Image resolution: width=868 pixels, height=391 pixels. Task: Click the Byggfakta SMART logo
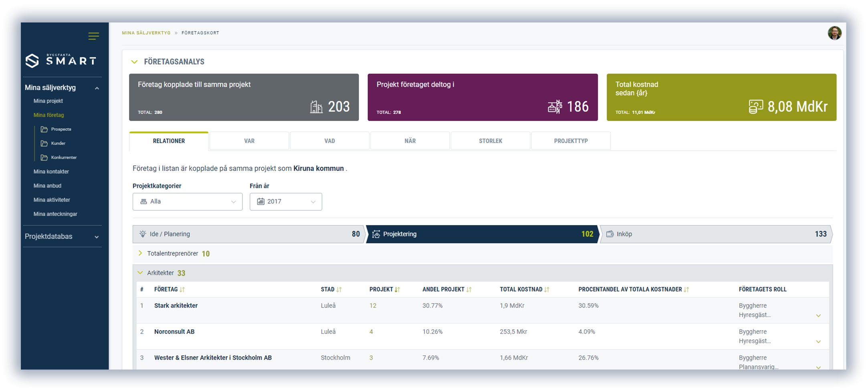61,60
